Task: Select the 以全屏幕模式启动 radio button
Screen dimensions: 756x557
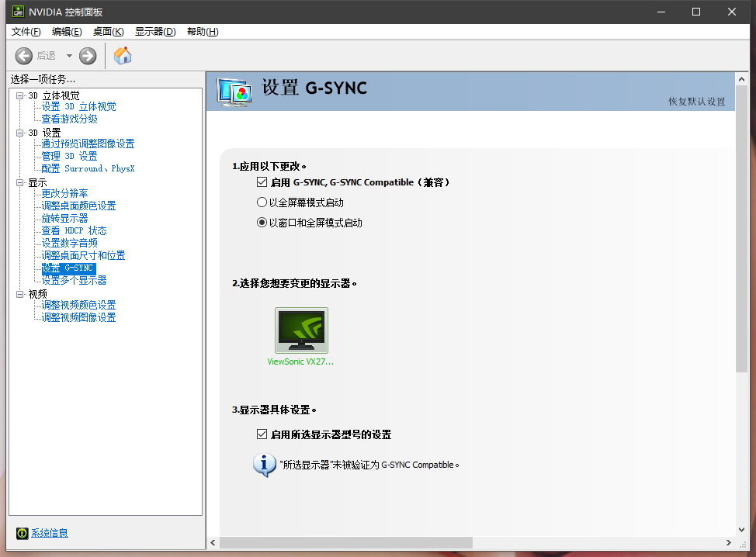Action: [x=262, y=202]
